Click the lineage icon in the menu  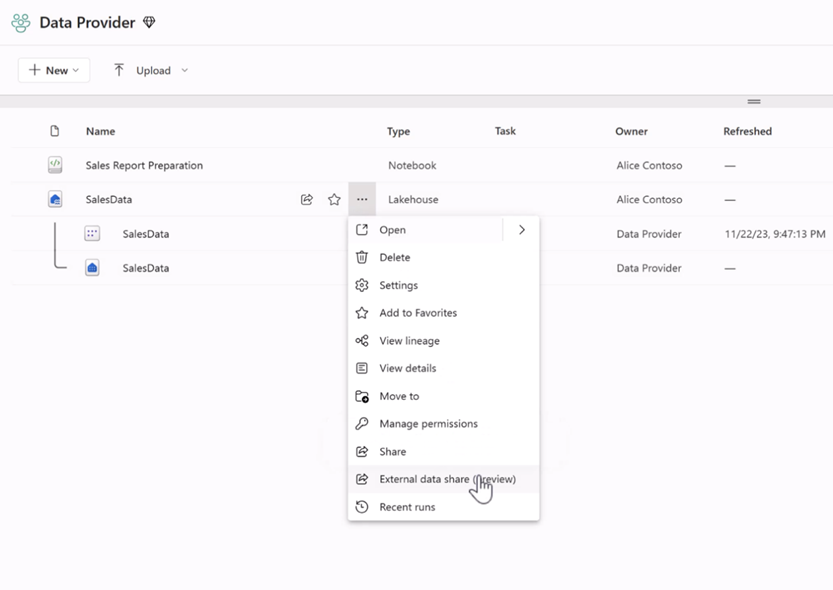pyautogui.click(x=362, y=340)
